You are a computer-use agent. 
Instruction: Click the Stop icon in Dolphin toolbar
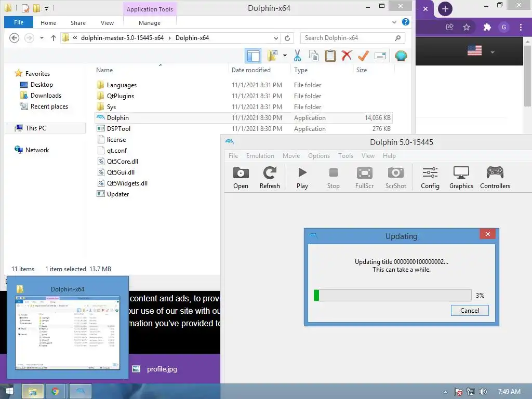[x=333, y=178]
